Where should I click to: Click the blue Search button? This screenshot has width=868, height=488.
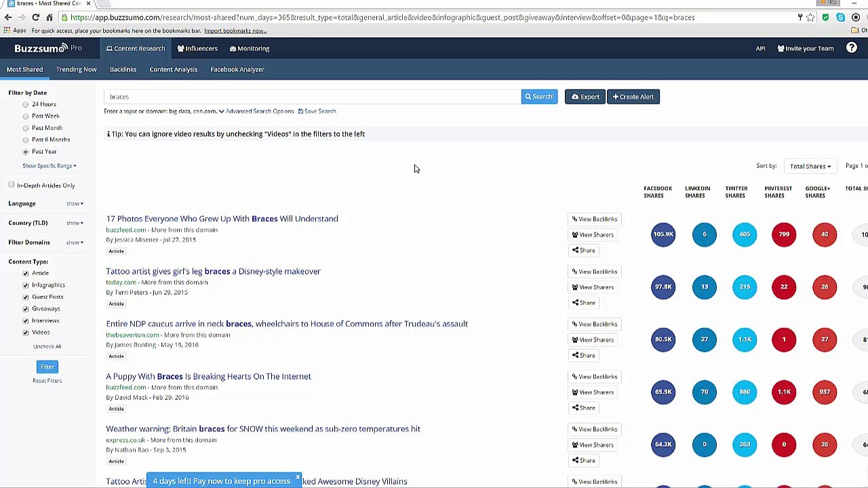(539, 97)
